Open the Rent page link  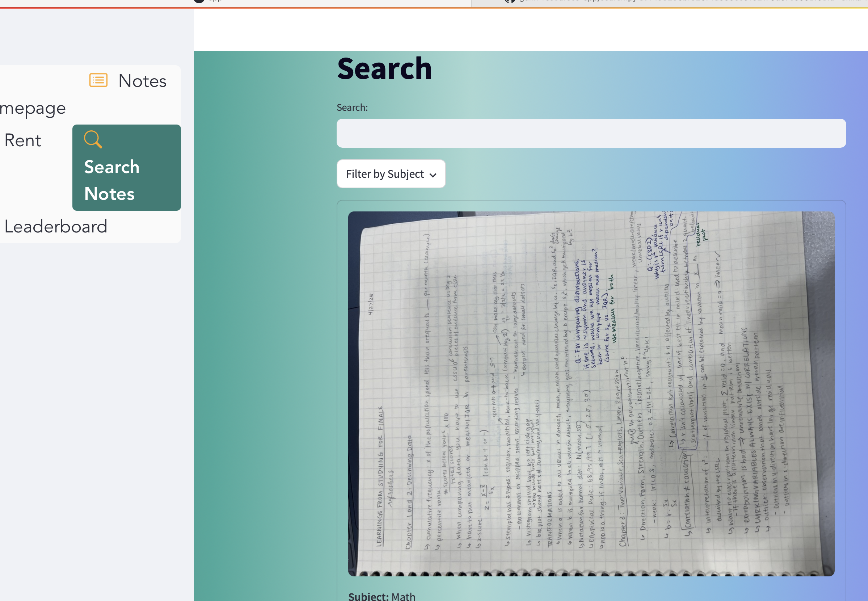click(22, 140)
